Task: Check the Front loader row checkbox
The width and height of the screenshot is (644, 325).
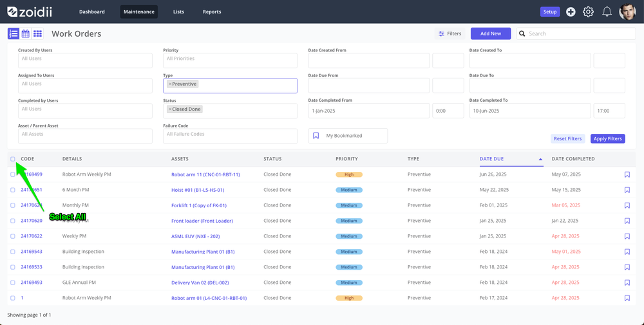Action: (x=13, y=221)
